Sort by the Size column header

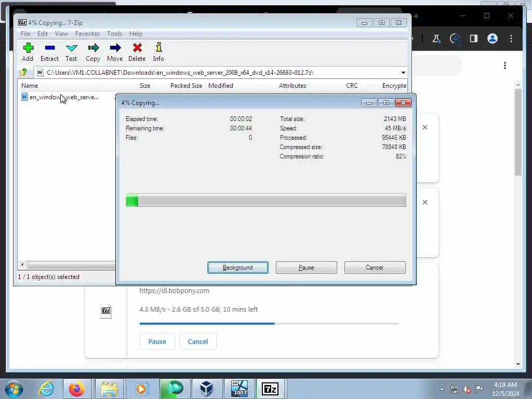pyautogui.click(x=145, y=86)
